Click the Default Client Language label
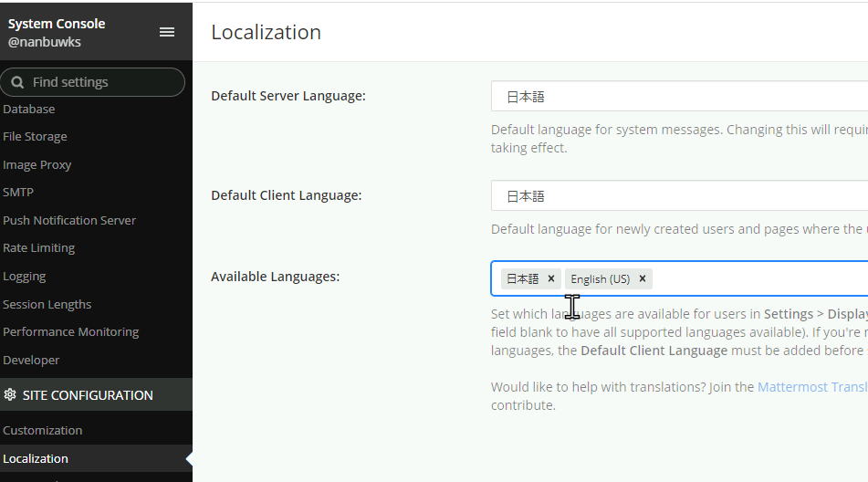Viewport: 868px width, 482px height. 287,195
